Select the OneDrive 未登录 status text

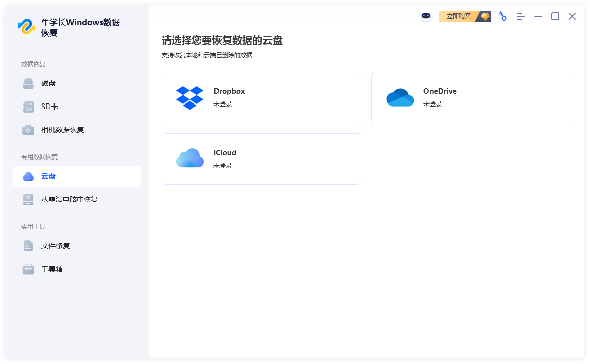point(433,104)
